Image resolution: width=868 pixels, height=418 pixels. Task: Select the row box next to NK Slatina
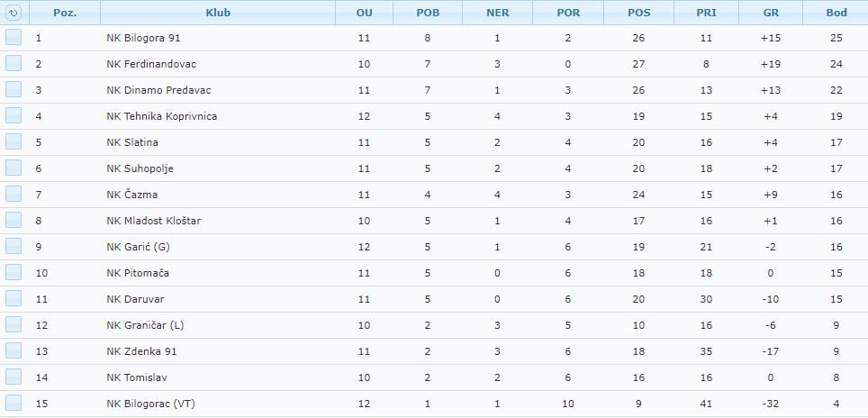14,141
